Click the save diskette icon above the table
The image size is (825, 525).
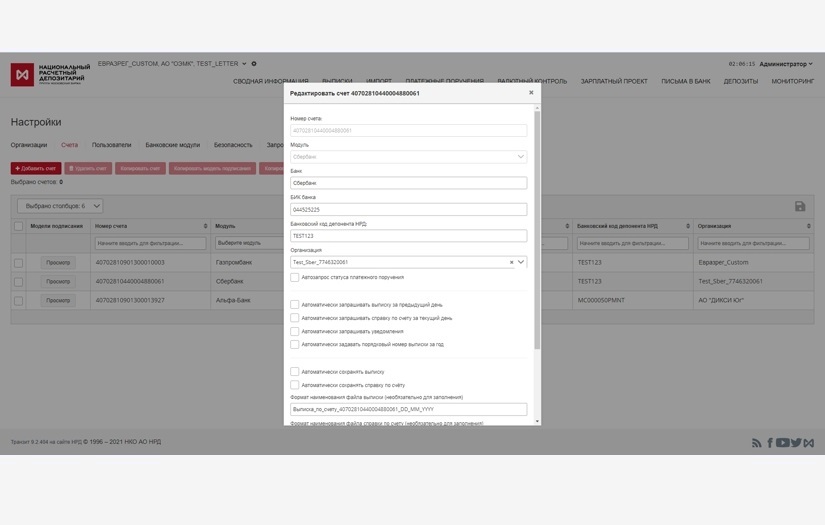(x=800, y=206)
